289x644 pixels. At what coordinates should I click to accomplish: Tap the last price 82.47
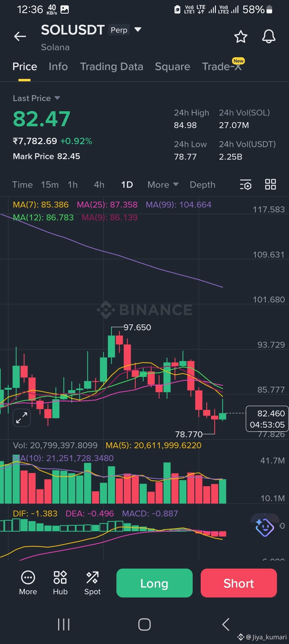point(41,119)
